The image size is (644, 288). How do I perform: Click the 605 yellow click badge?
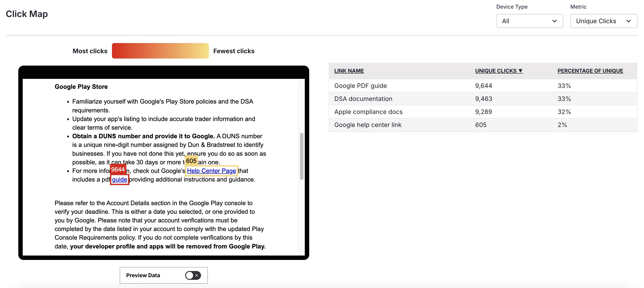pos(191,161)
